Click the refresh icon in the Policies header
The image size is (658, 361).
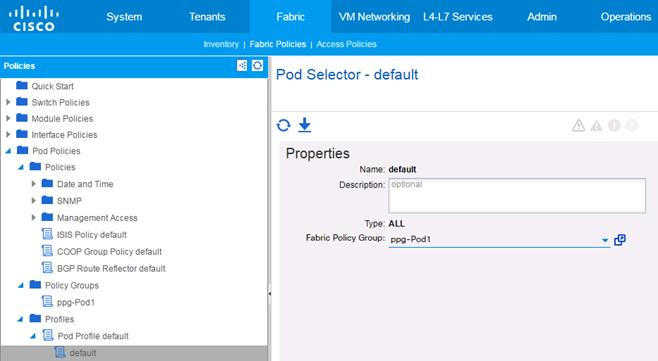tap(257, 65)
